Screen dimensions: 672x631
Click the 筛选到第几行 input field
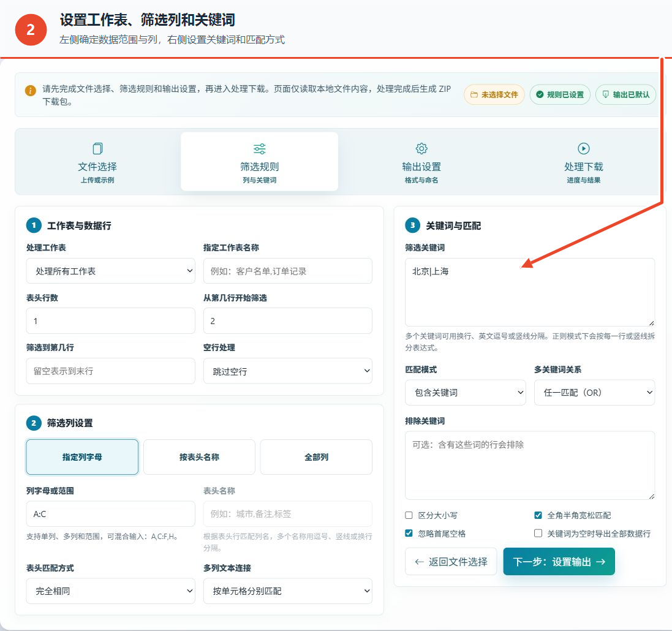coord(111,371)
